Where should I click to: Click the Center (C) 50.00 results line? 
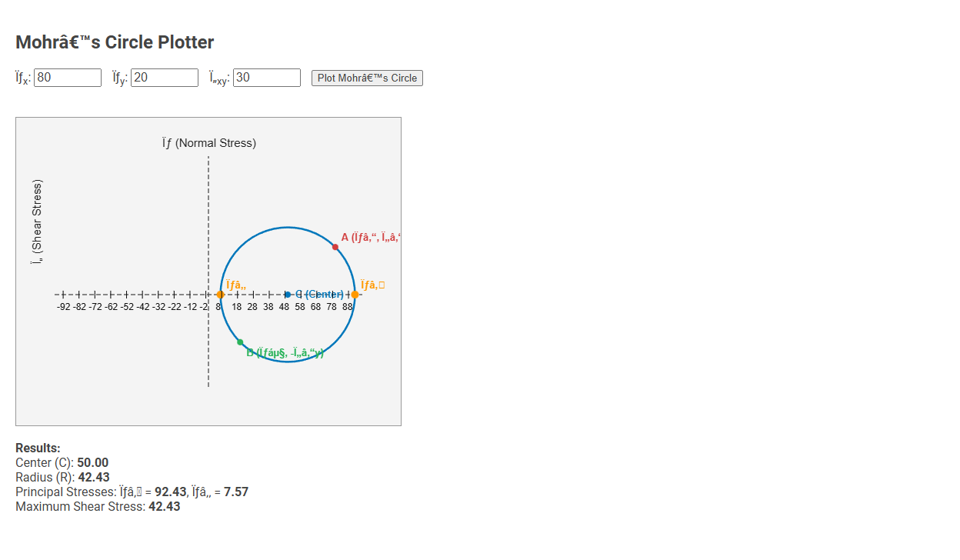point(62,462)
